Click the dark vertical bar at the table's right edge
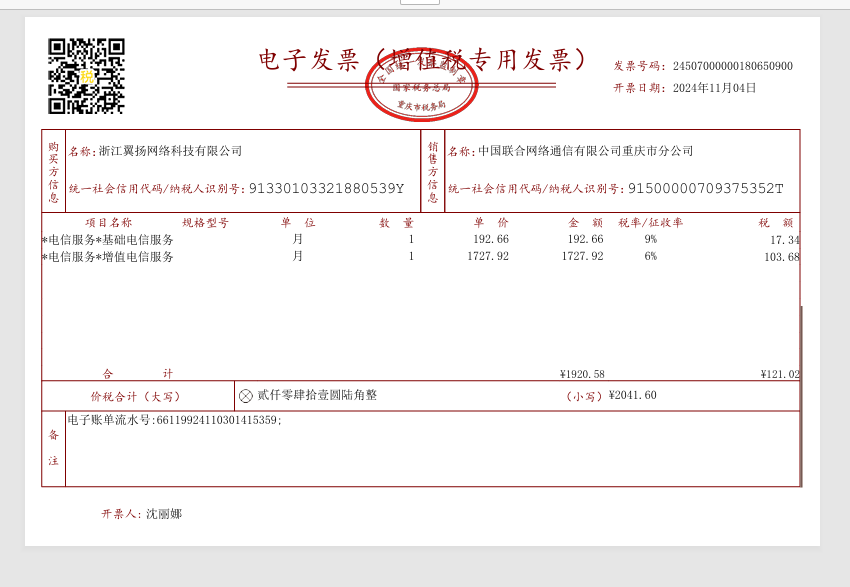850x587 pixels. click(x=801, y=395)
